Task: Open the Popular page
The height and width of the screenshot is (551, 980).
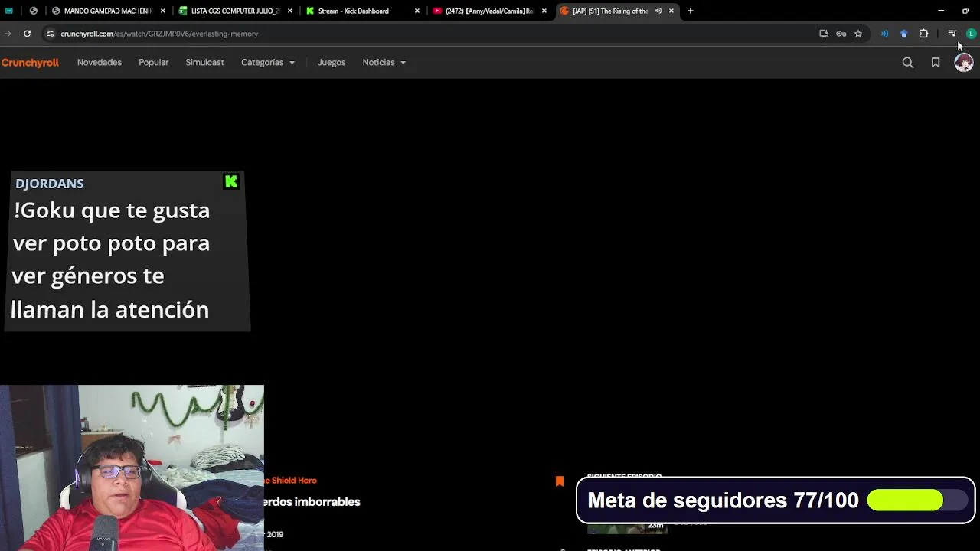Action: (x=153, y=63)
